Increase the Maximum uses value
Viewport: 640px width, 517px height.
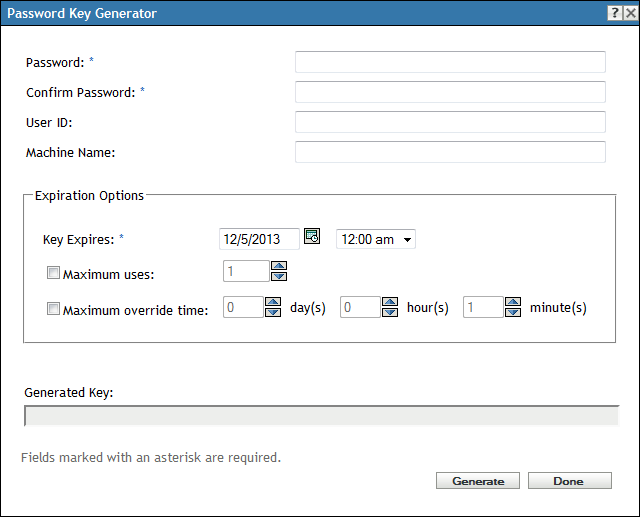coord(279,266)
